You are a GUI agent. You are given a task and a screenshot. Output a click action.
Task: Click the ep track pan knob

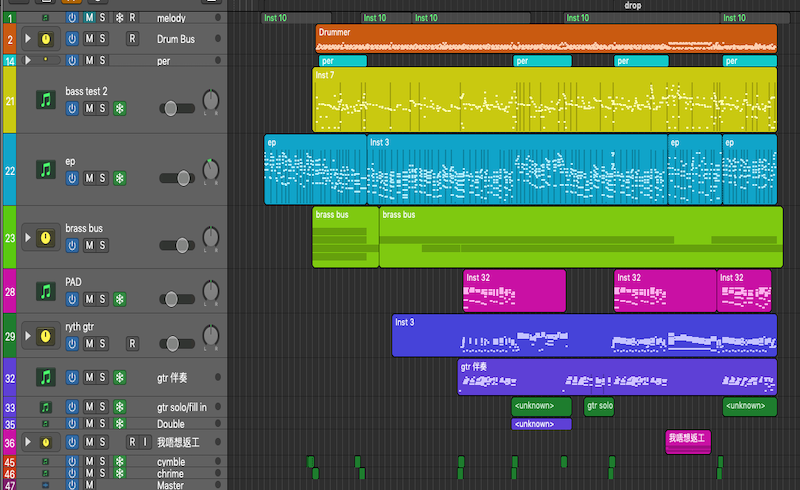(x=210, y=169)
